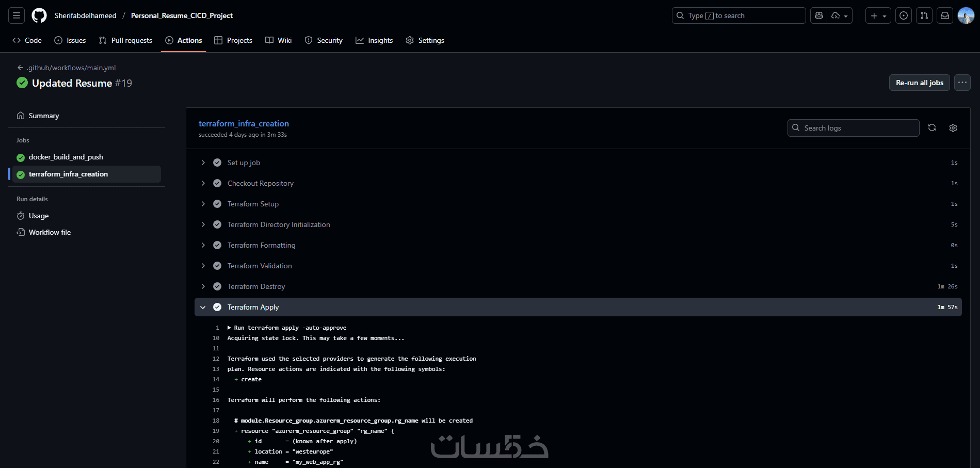Expand the Terraform Setup step
This screenshot has height=468, width=980.
pos(203,204)
